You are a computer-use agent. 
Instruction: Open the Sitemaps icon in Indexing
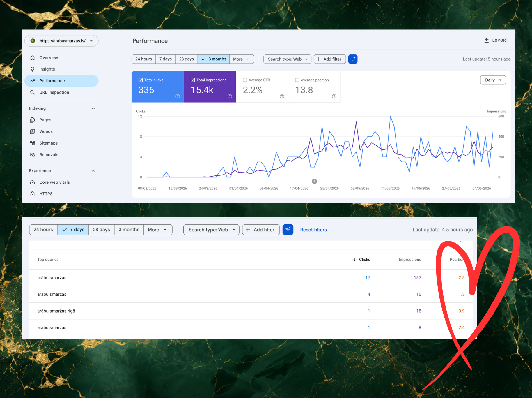[x=33, y=143]
